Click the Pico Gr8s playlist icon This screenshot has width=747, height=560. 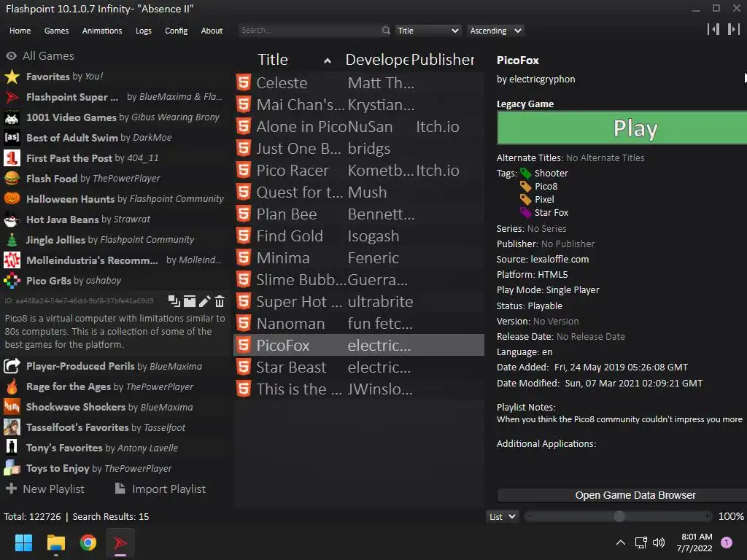tap(12, 281)
